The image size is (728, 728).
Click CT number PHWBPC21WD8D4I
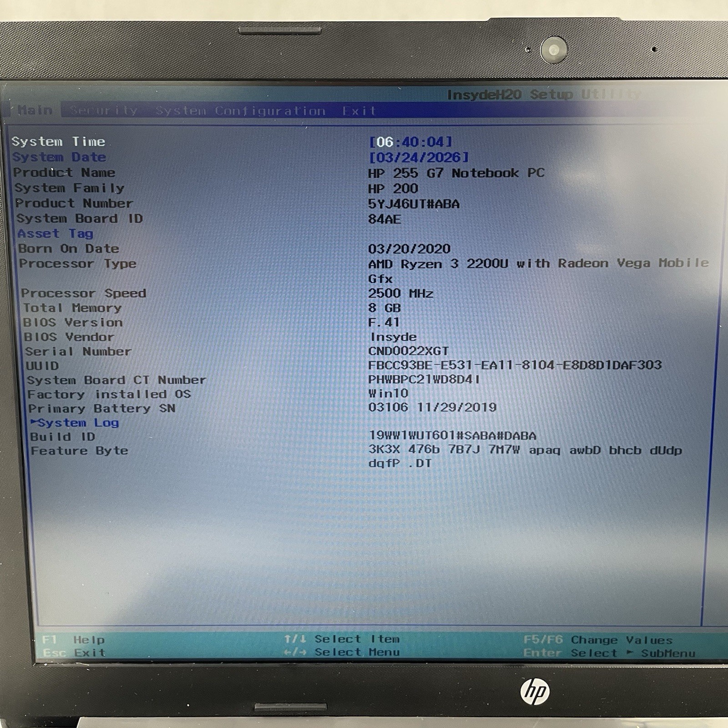424,379
